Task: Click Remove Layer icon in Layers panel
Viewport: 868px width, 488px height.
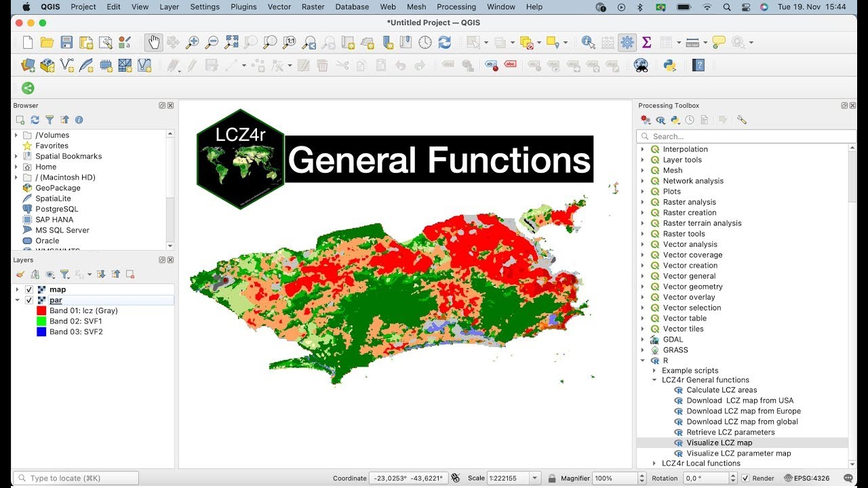Action: [130, 274]
